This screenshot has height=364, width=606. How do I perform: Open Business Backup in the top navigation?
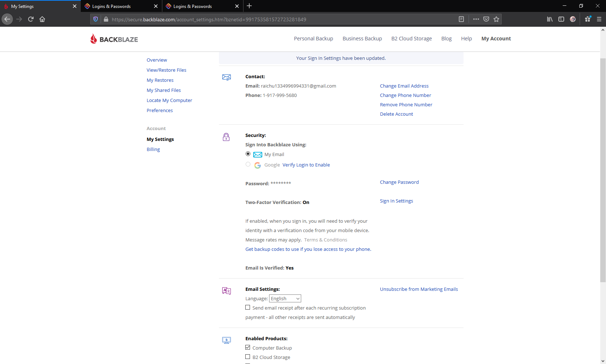click(362, 39)
